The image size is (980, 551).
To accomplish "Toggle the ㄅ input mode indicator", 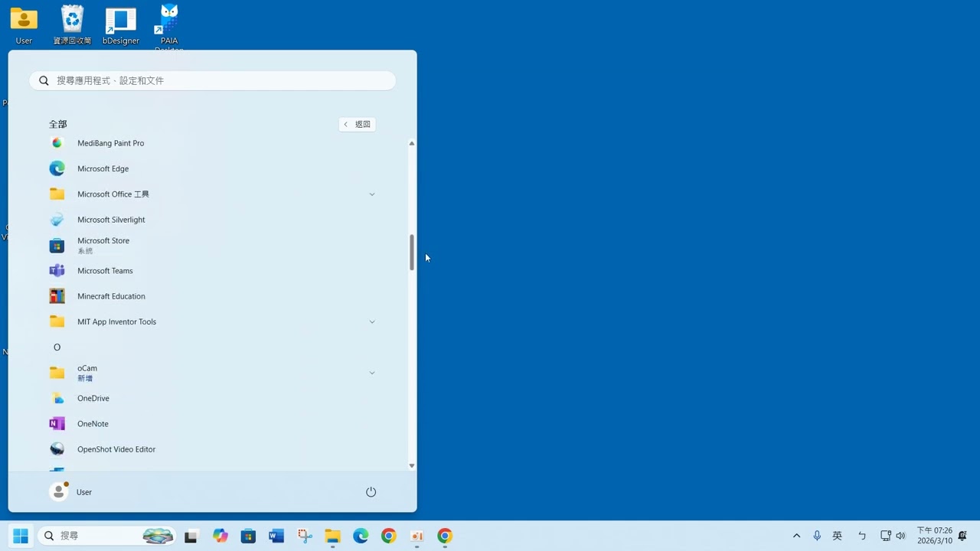I will pyautogui.click(x=861, y=536).
